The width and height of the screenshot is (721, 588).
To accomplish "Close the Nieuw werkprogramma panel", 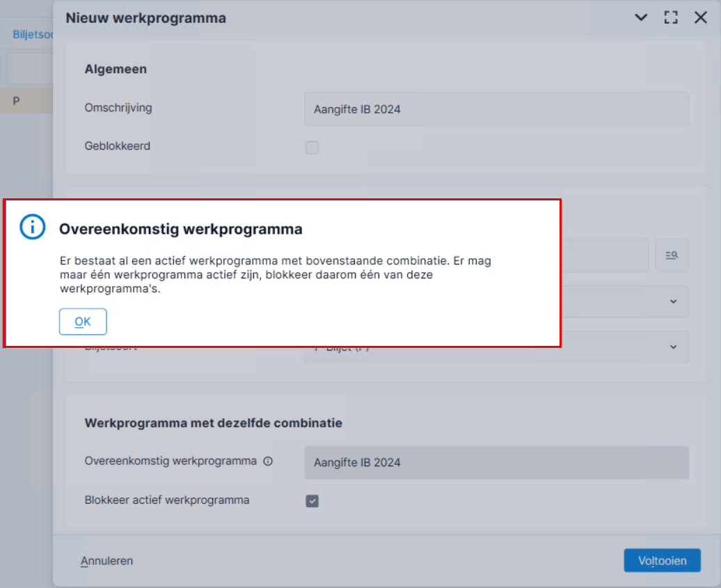I will [x=700, y=17].
